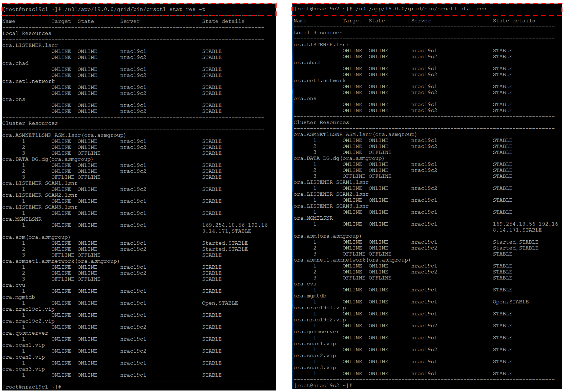Click the bottom nrac19c2 shell prompt
Screen dimensions: 565x392
pyautogui.click(x=323, y=385)
